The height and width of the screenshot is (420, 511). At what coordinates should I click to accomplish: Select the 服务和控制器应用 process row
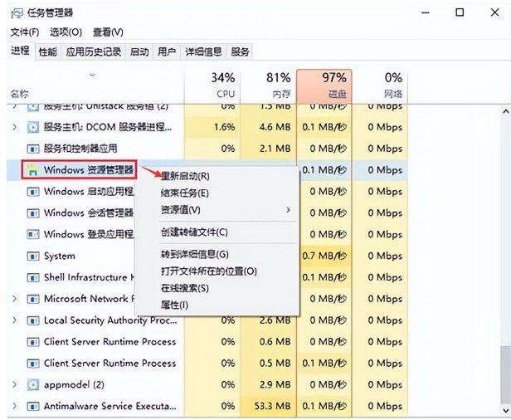[x=207, y=149]
